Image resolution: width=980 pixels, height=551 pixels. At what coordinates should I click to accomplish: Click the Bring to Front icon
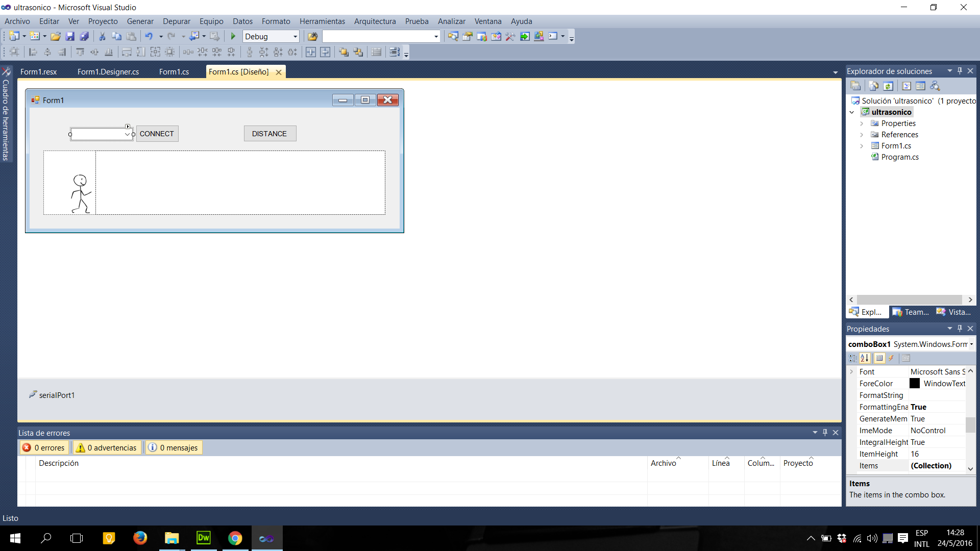pyautogui.click(x=344, y=52)
